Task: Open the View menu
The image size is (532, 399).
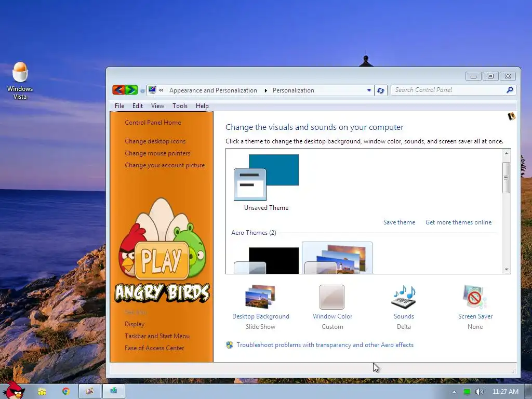Action: coord(157,106)
